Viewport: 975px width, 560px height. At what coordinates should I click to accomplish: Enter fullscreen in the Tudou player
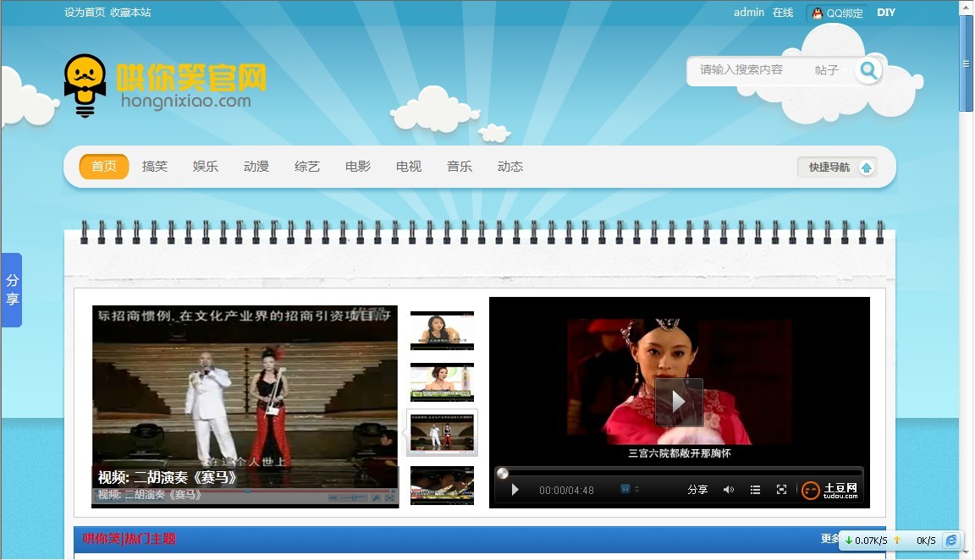pos(782,490)
